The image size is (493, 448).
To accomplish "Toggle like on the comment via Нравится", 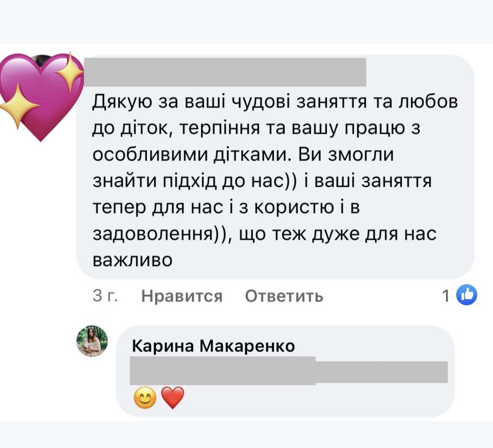I will (x=182, y=296).
